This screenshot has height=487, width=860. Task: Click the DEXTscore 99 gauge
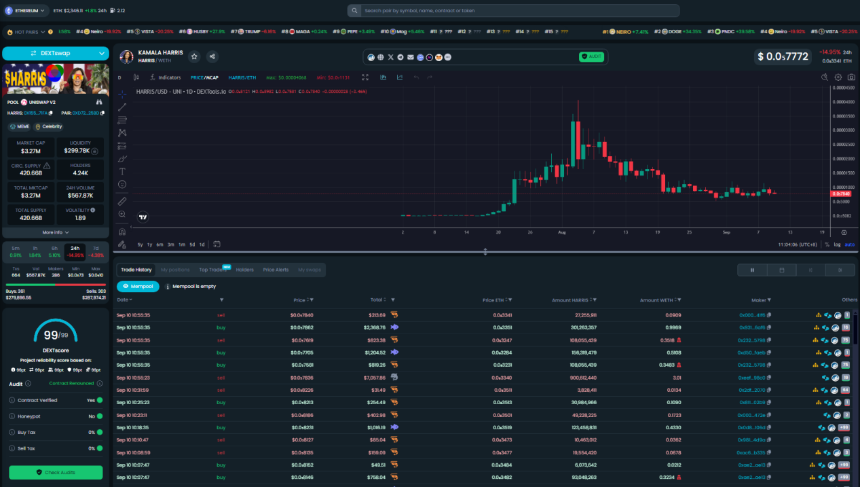[55, 332]
